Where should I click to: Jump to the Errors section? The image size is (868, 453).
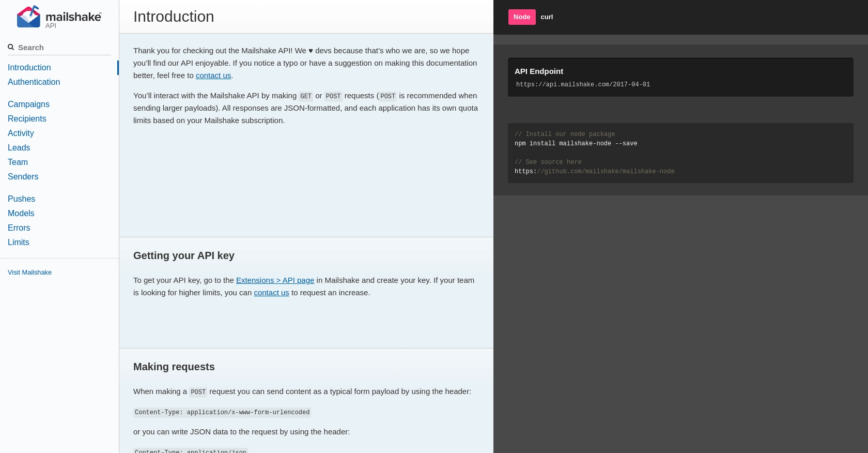click(19, 228)
